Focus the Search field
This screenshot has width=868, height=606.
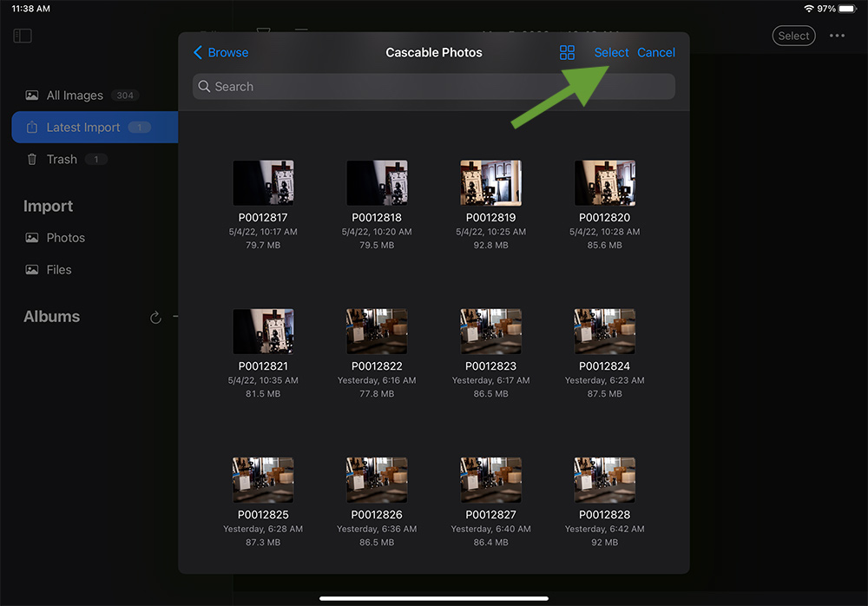tap(433, 87)
